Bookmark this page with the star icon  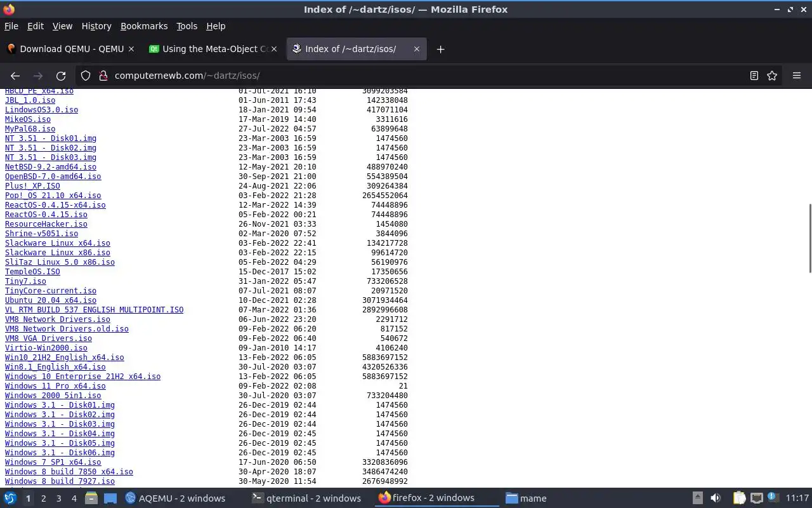click(772, 76)
